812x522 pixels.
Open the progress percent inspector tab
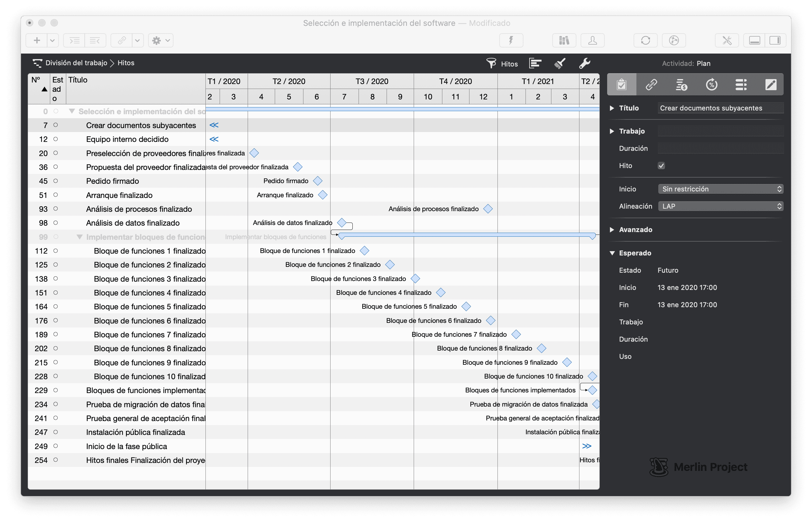point(711,84)
